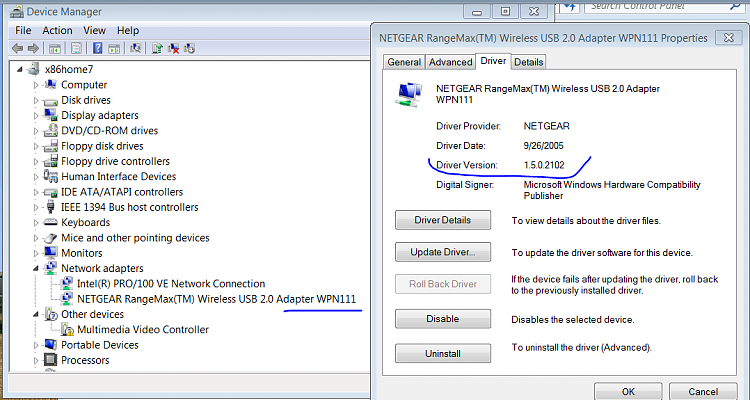Toggle the Show/Hide Action Pane toolbar icon
This screenshot has width=750, height=400.
(x=114, y=48)
